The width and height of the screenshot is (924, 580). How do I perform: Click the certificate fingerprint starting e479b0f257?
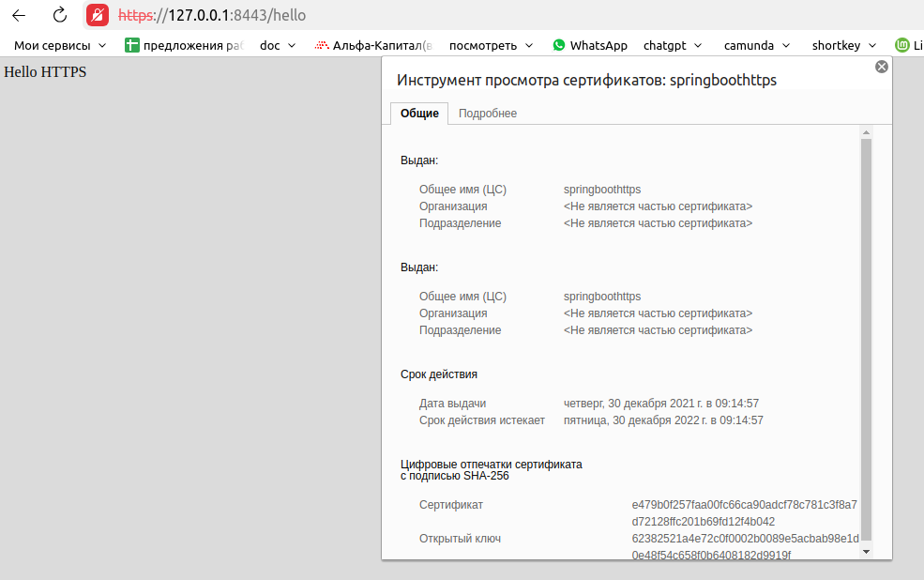[744, 512]
